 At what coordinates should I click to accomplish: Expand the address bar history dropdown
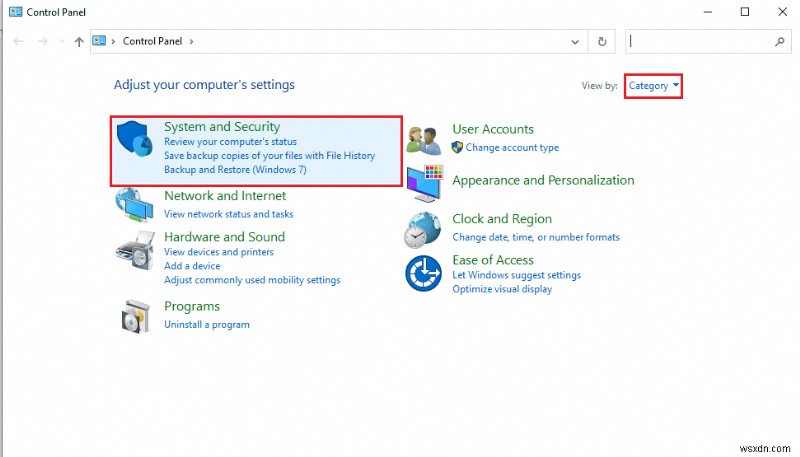pyautogui.click(x=575, y=42)
